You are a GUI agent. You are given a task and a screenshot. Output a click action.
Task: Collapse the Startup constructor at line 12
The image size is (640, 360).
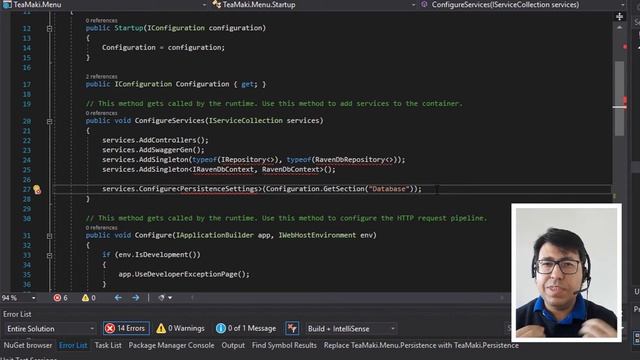pyautogui.click(x=49, y=29)
